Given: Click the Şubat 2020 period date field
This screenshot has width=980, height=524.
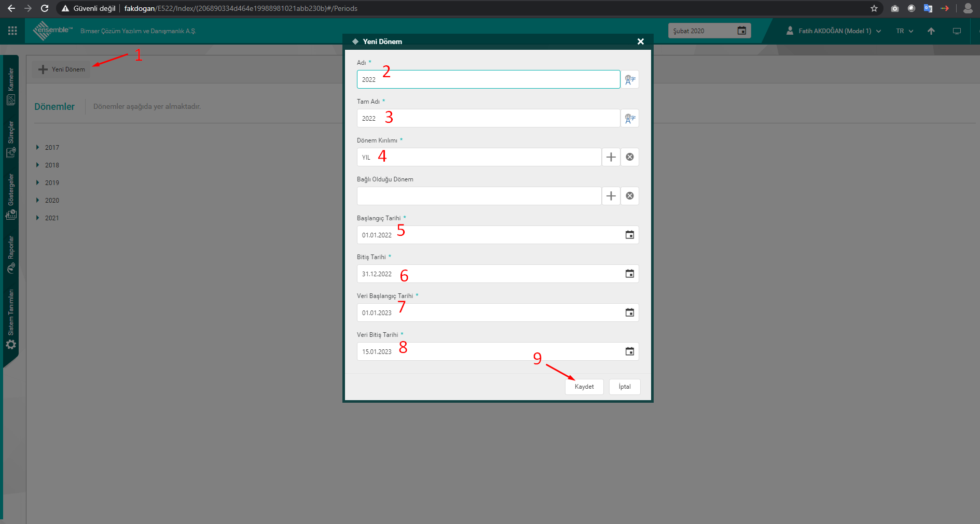Looking at the screenshot, I should (709, 31).
